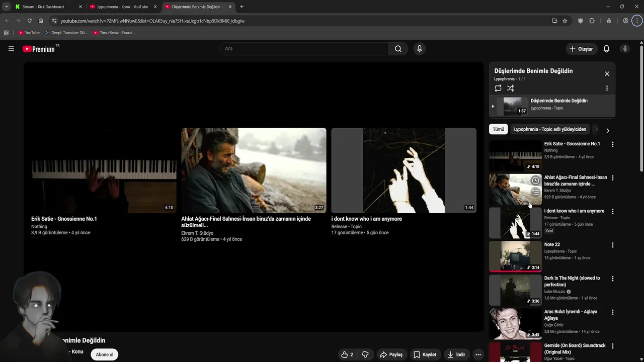Open playlist panel three-dot options
Image resolution: width=644 pixels, height=362 pixels.
tap(607, 88)
